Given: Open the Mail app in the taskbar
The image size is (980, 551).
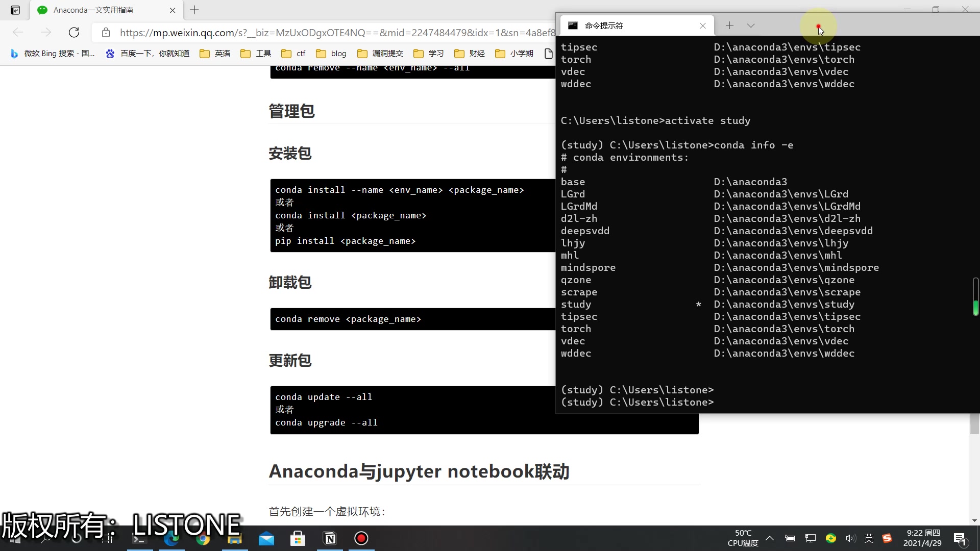Looking at the screenshot, I should point(266,538).
